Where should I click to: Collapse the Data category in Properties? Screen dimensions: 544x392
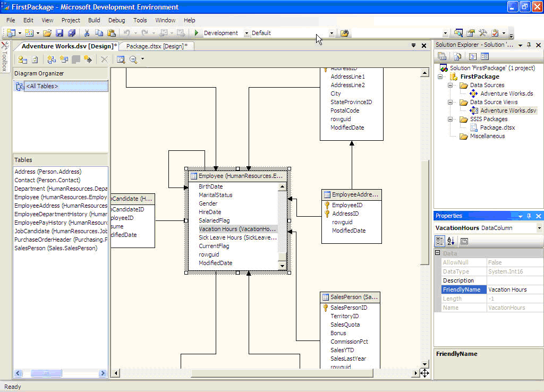coord(438,254)
